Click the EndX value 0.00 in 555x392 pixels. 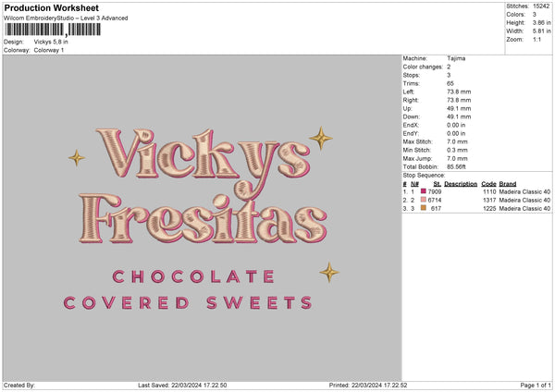(456, 125)
